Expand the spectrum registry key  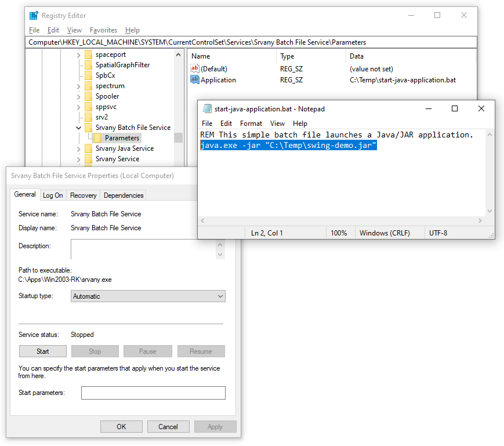(x=79, y=86)
